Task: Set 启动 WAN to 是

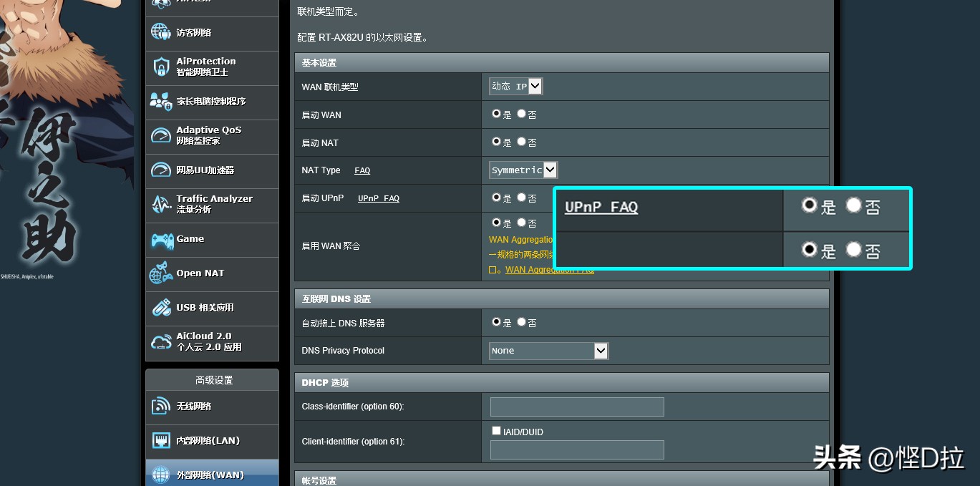Action: click(496, 113)
